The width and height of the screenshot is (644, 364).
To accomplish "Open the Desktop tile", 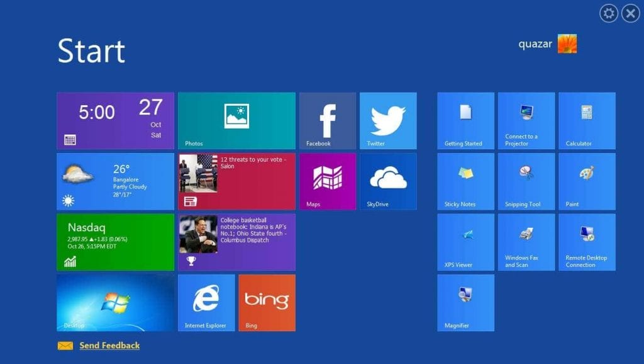I will click(115, 302).
